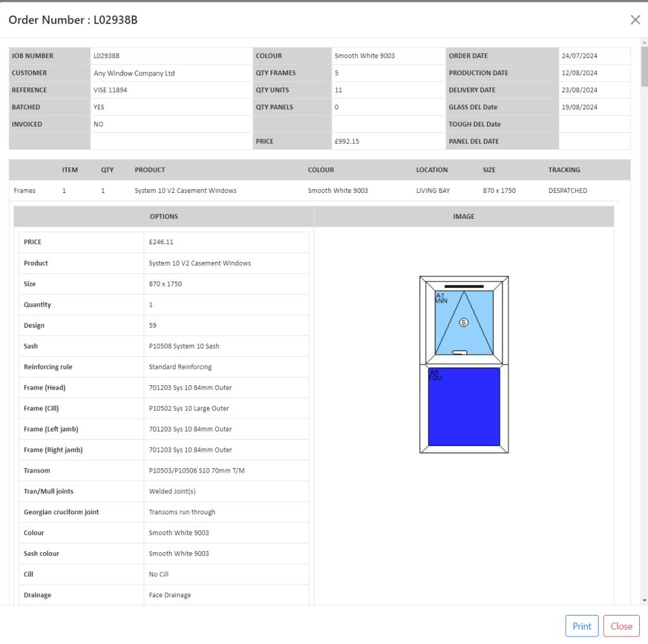Click the Welded Joint(s) value
This screenshot has height=644, width=648.
[172, 491]
